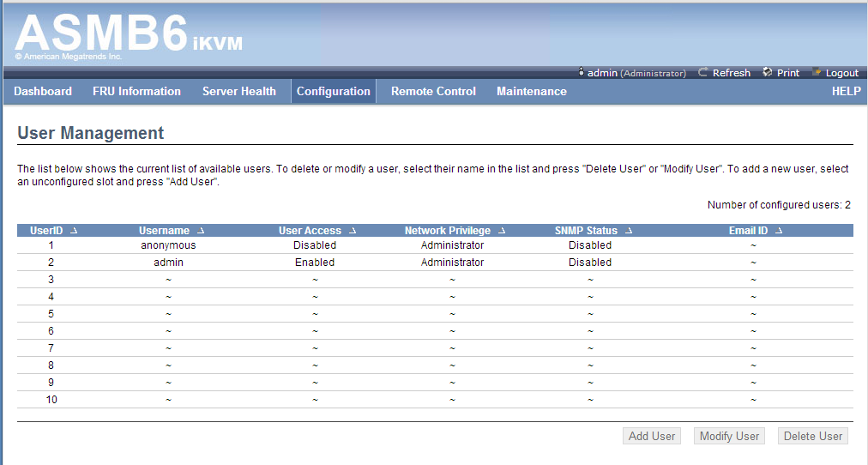Select unconfigured slot UserID 7
This screenshot has width=868, height=465.
click(51, 348)
